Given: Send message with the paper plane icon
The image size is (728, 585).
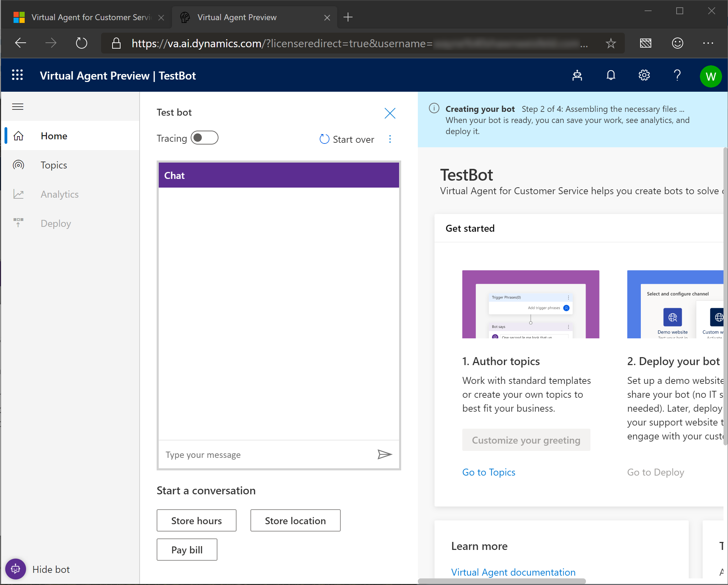Looking at the screenshot, I should coord(384,454).
